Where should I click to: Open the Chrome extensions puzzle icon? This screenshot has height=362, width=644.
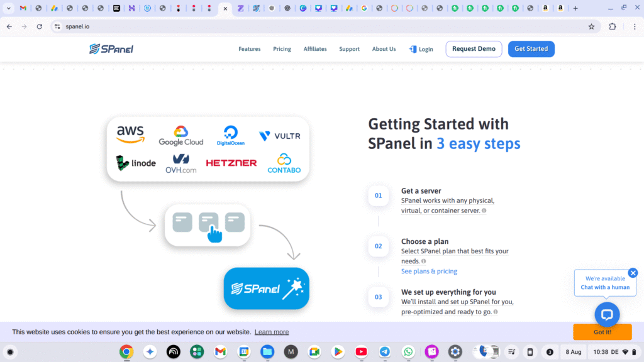(613, 26)
